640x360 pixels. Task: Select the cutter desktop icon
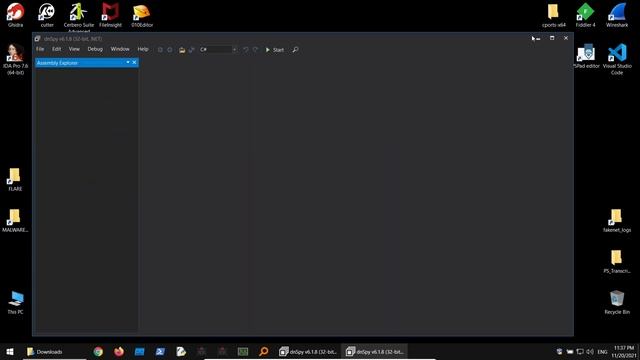tap(47, 15)
